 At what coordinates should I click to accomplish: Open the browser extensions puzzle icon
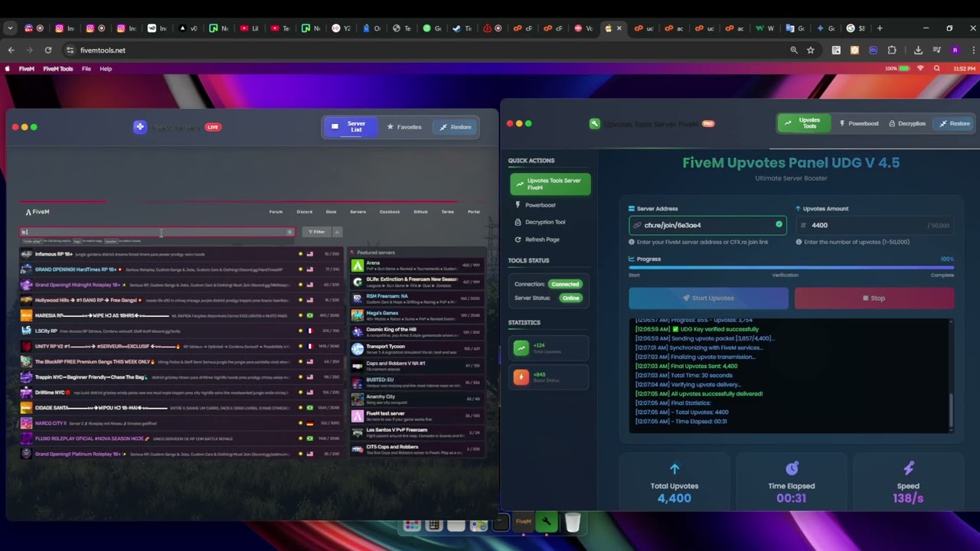point(892,50)
